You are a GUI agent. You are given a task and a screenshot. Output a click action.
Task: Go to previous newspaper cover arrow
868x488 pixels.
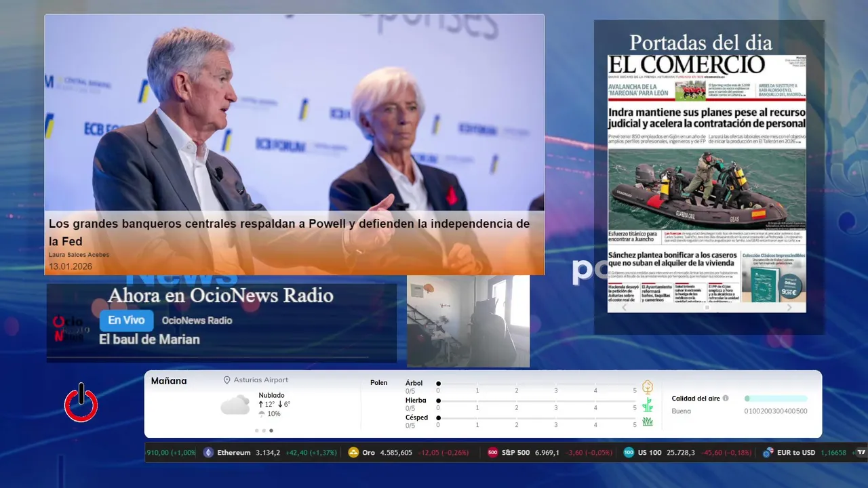point(625,307)
